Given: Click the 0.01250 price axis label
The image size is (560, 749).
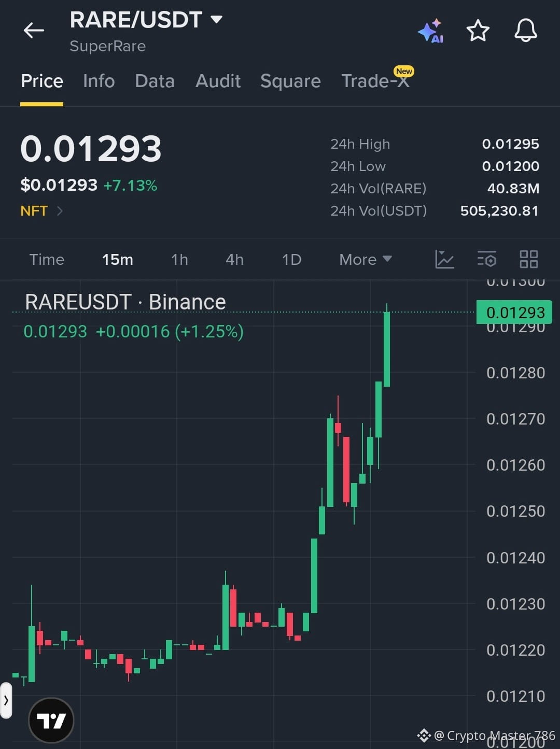Looking at the screenshot, I should pyautogui.click(x=515, y=511).
